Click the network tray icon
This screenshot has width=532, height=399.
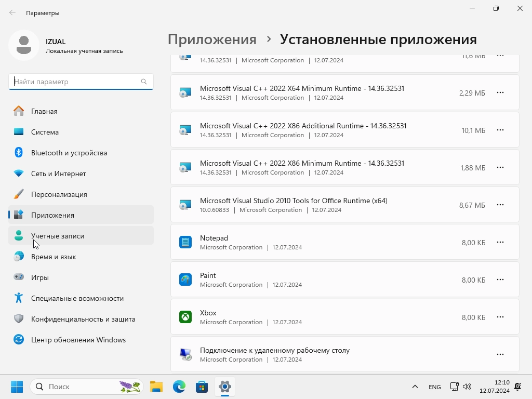point(454,387)
